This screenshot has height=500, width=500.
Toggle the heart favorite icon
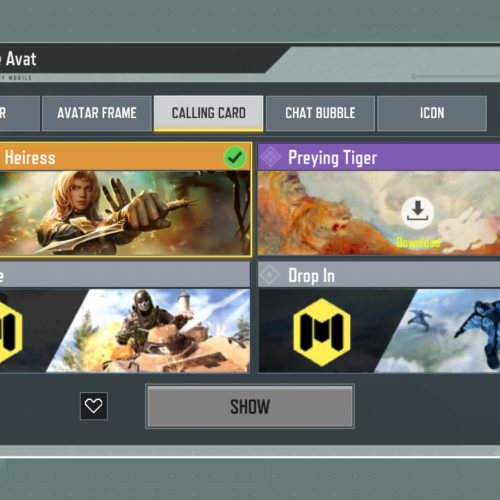tap(94, 406)
